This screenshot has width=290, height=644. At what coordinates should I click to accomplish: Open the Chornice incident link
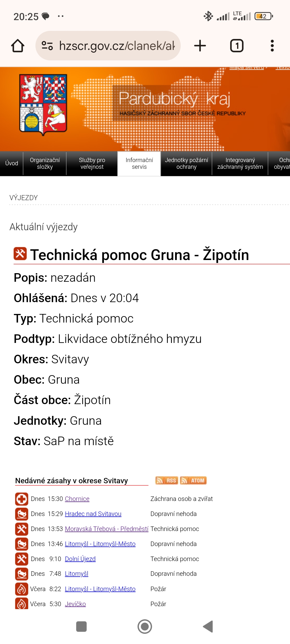point(77,499)
